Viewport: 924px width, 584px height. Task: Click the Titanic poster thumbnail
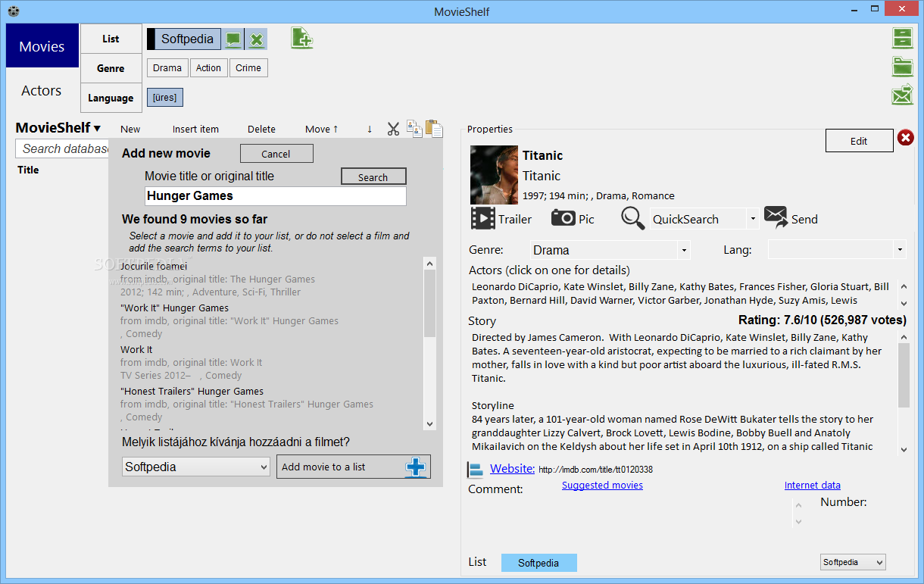click(x=494, y=175)
